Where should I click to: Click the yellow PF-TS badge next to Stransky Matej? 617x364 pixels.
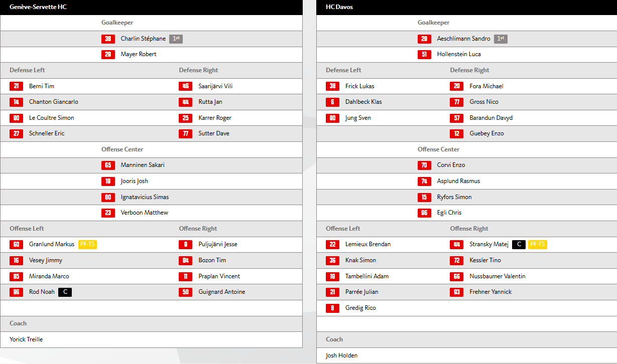coord(537,244)
